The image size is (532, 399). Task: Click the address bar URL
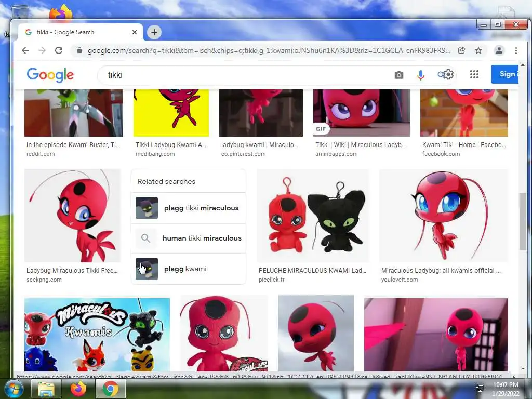point(269,50)
